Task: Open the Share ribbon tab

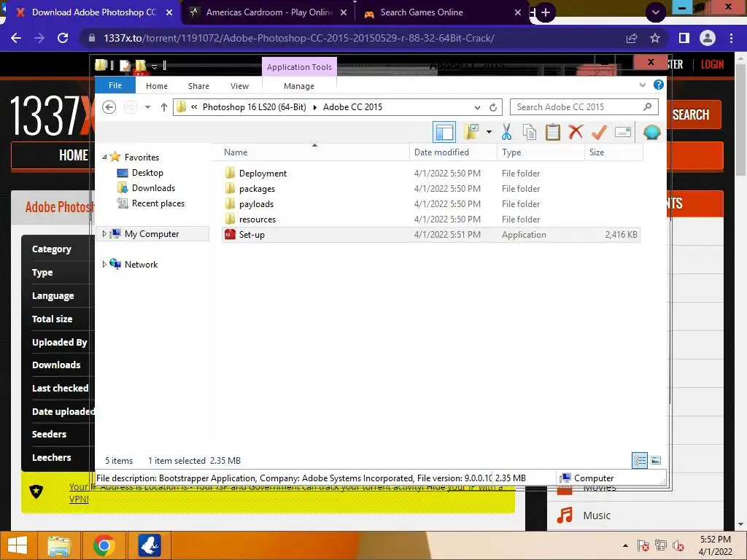Action: click(198, 86)
